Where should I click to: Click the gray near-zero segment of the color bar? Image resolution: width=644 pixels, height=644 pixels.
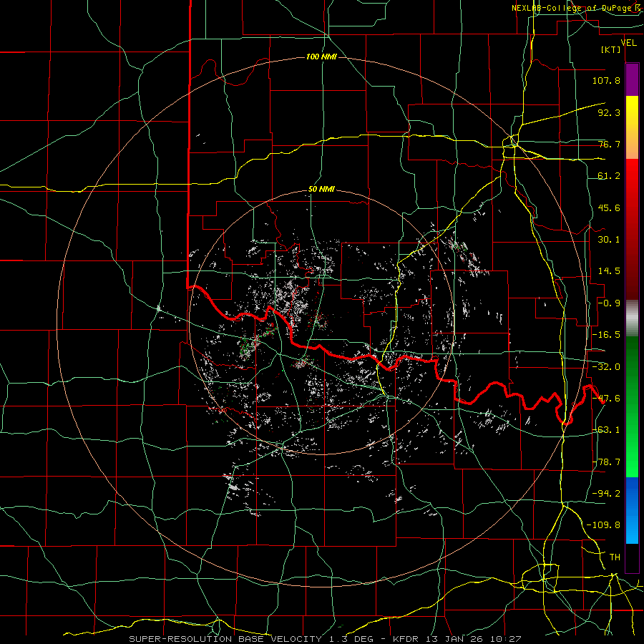[x=632, y=318]
